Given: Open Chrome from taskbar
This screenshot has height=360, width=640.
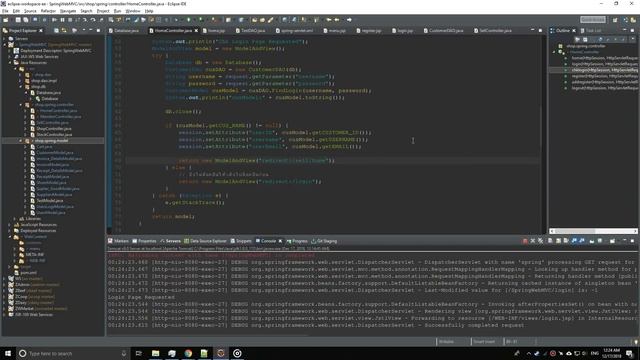Looking at the screenshot, I should coord(188,353).
